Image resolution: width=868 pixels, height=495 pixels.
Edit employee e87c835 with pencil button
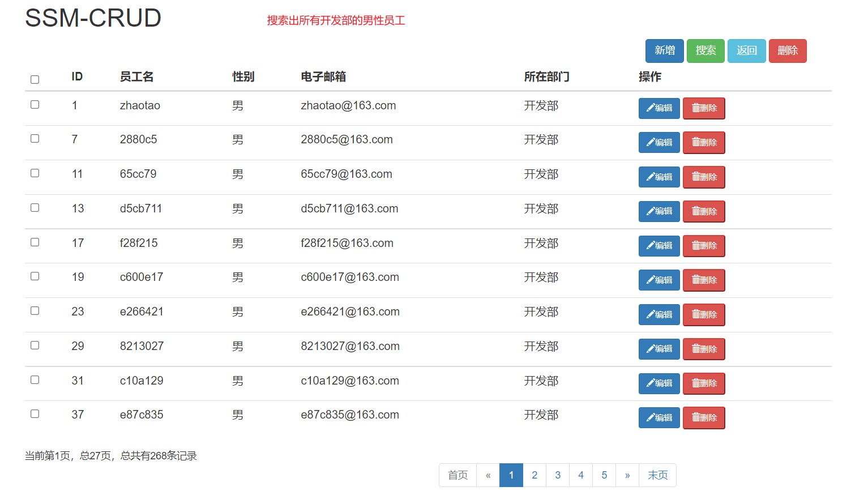[659, 418]
